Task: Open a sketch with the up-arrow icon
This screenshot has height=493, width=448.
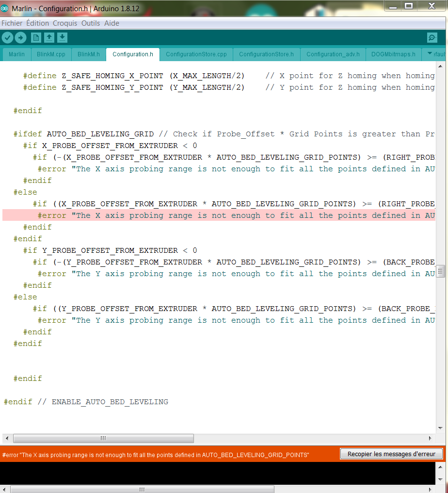Action: click(x=49, y=38)
